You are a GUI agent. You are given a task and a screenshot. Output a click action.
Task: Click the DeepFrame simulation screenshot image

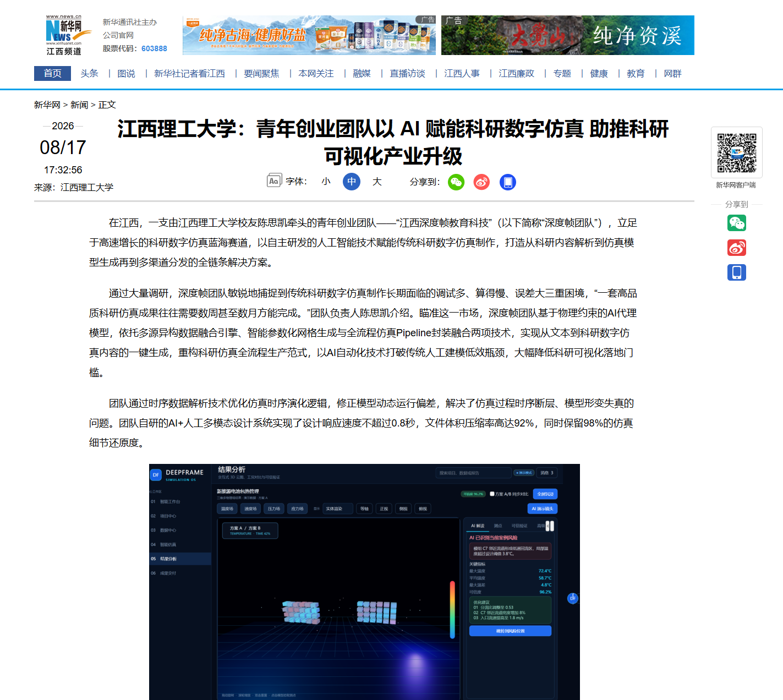(364, 582)
